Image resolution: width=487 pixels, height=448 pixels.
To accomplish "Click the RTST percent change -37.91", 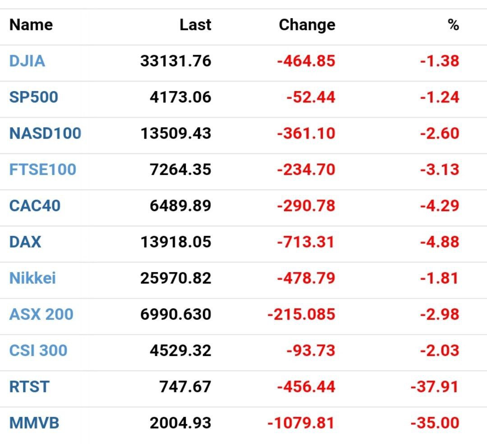I will tap(435, 387).
